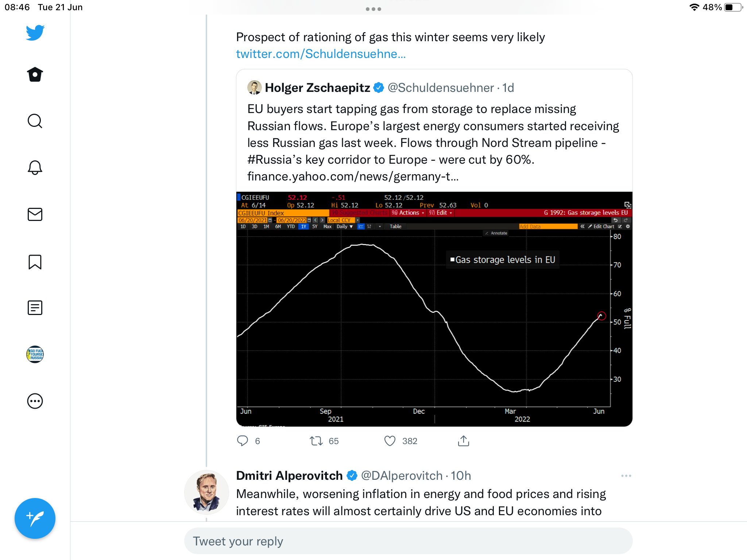
Task: Open the profile avatar in sidebar
Action: coord(35,354)
